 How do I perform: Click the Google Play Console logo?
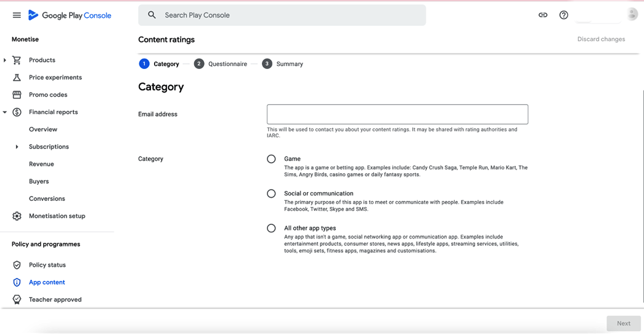click(70, 15)
